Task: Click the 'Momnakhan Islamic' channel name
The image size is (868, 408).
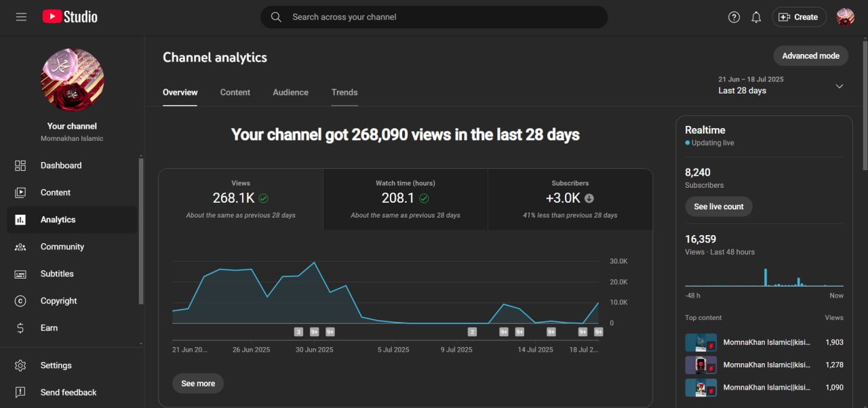Action: (72, 138)
